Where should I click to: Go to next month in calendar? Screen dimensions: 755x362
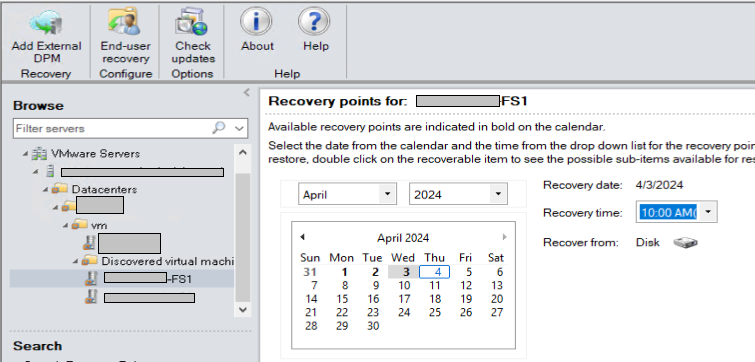(504, 237)
